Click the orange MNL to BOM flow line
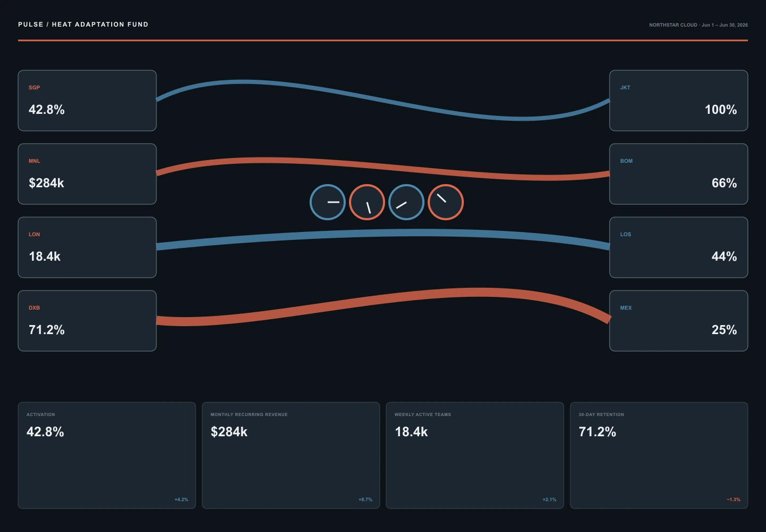Image resolution: width=766 pixels, height=532 pixels. pyautogui.click(x=383, y=168)
